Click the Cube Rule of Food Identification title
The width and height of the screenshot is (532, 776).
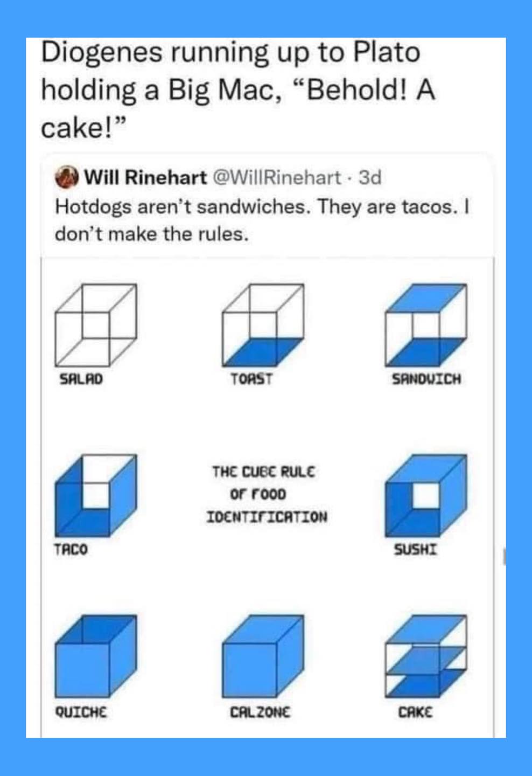coord(267,494)
